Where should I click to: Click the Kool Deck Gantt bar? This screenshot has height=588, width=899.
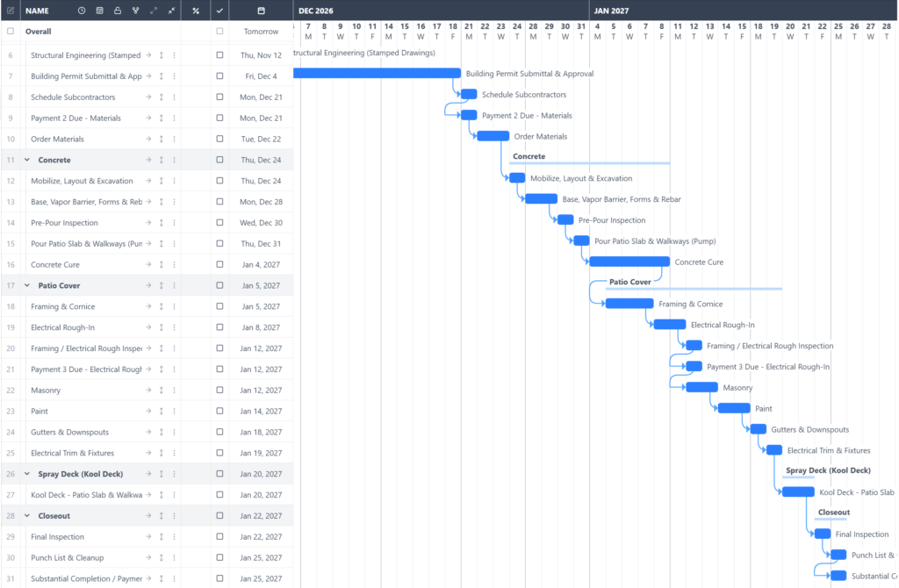(798, 491)
